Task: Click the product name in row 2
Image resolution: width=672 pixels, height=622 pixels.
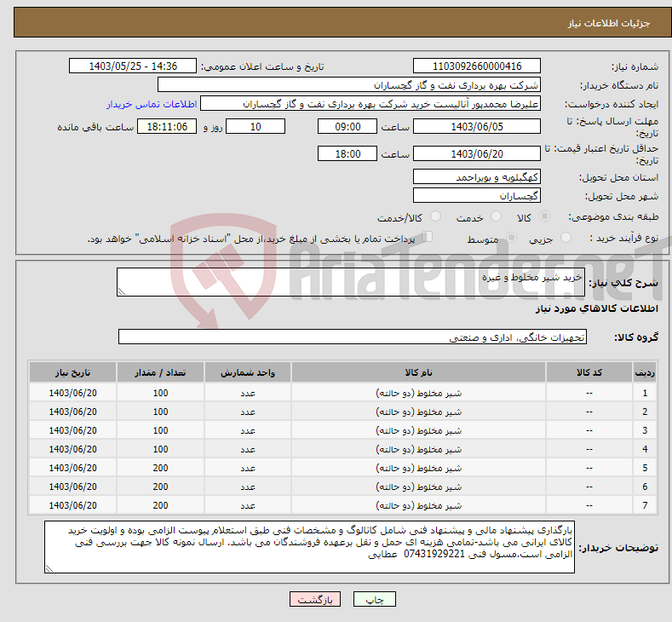Action: [419, 412]
